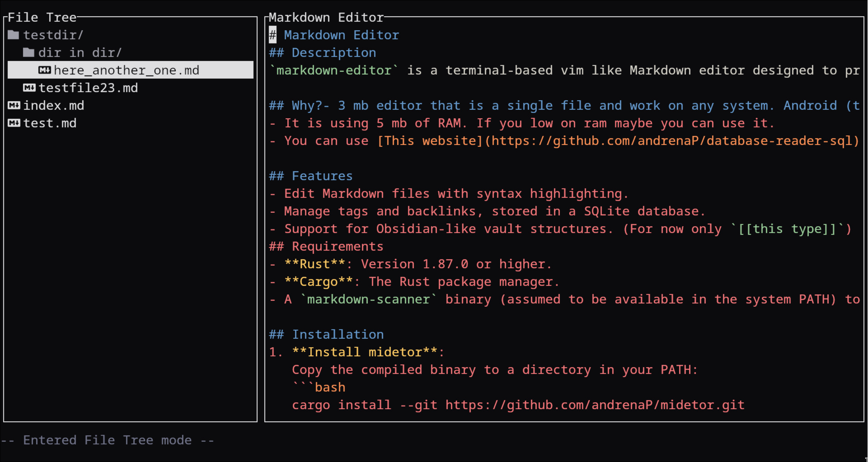This screenshot has width=868, height=462.
Task: Click the testdir folder icon
Action: pyautogui.click(x=14, y=35)
